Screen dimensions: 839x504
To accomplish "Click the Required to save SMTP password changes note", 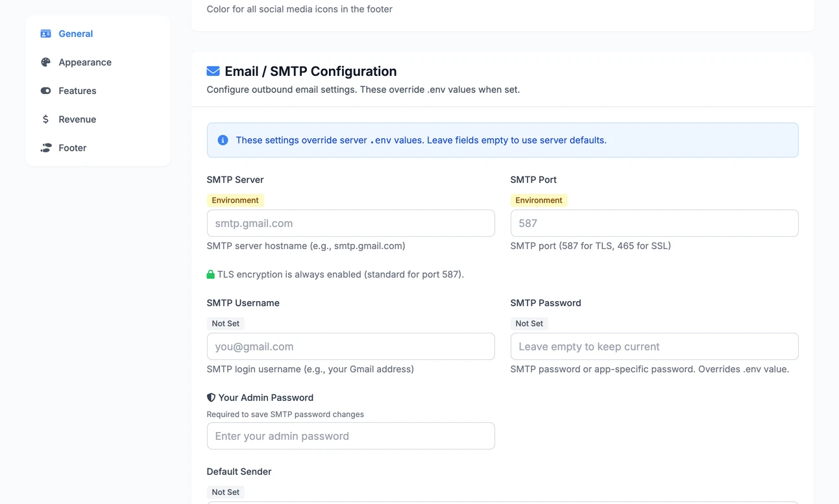I will [x=285, y=414].
